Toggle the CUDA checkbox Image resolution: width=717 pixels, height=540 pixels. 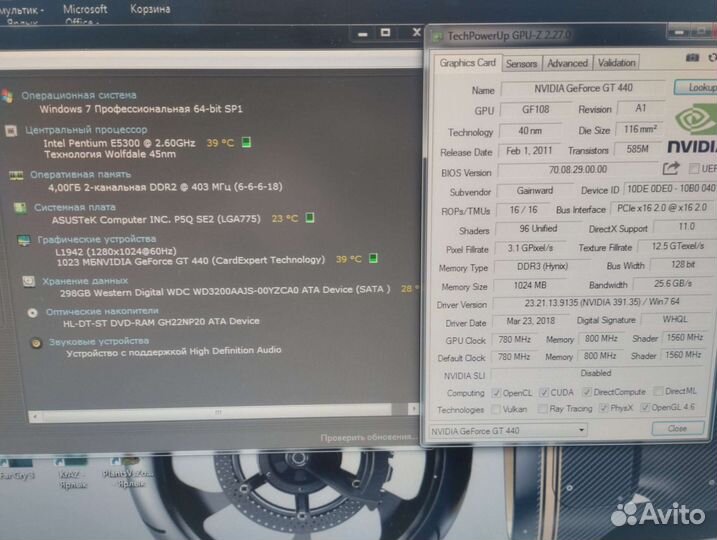click(544, 392)
